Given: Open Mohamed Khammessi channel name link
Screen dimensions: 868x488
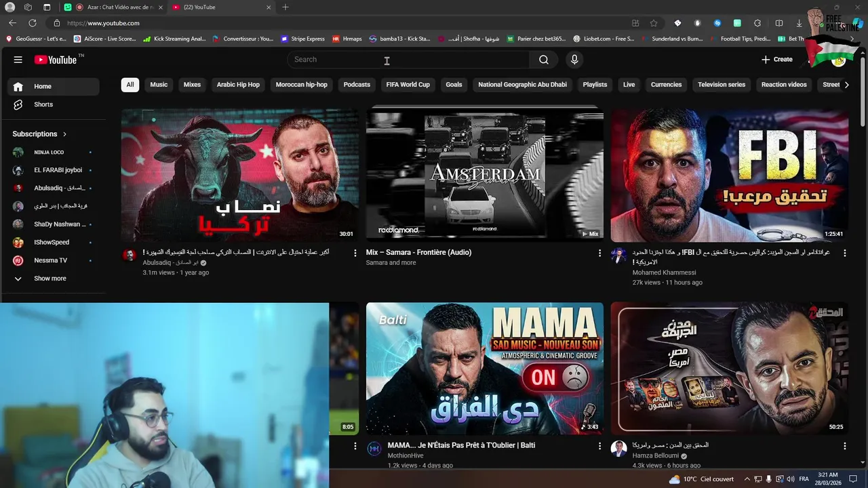Looking at the screenshot, I should pyautogui.click(x=664, y=272).
